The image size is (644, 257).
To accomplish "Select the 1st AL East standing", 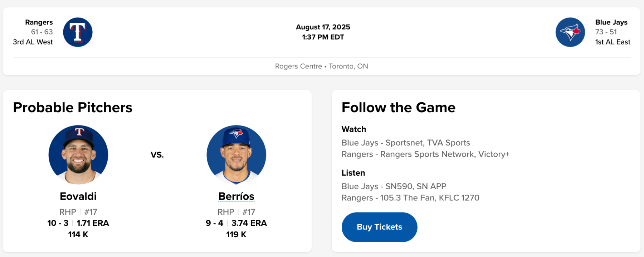I will click(613, 42).
